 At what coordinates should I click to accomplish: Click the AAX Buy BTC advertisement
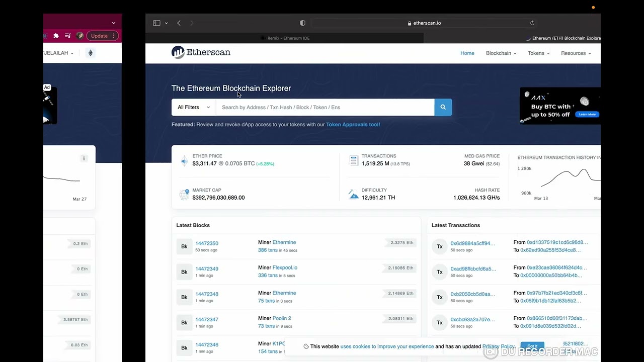(x=560, y=106)
